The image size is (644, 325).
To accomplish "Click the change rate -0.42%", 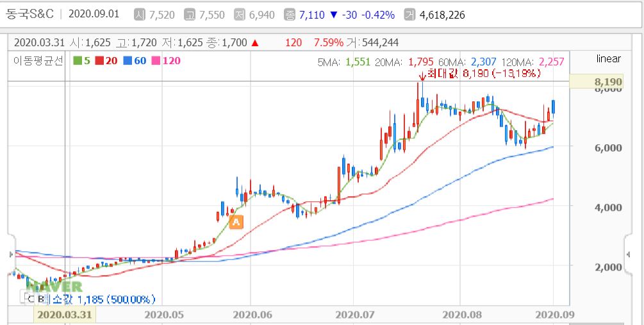I will (x=378, y=15).
